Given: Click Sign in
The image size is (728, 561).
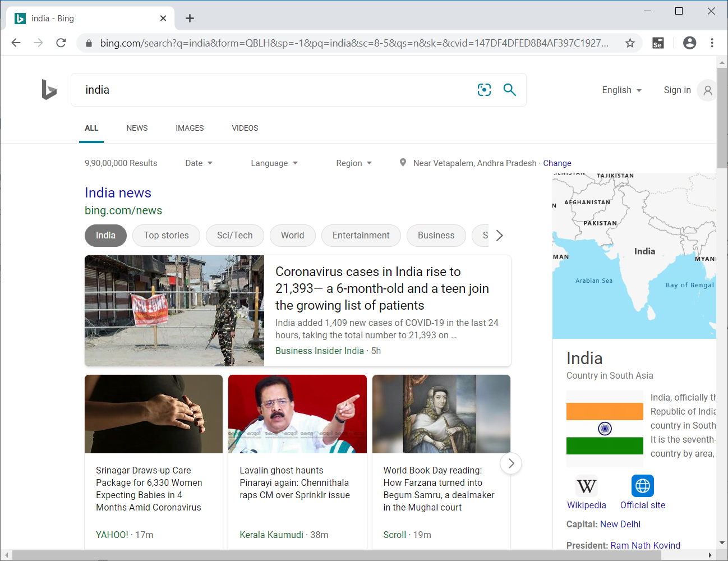Looking at the screenshot, I should [x=677, y=90].
